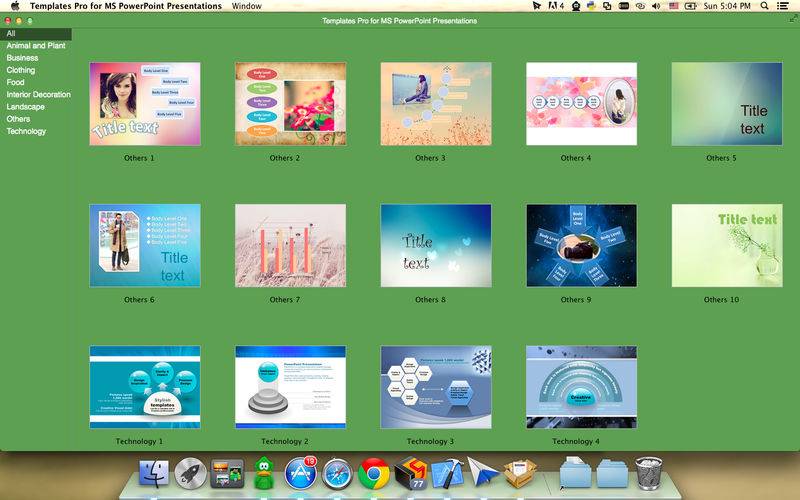Screen dimensions: 800x500
Task: Open the Others 7 bar chart thumbnail
Action: click(x=290, y=245)
